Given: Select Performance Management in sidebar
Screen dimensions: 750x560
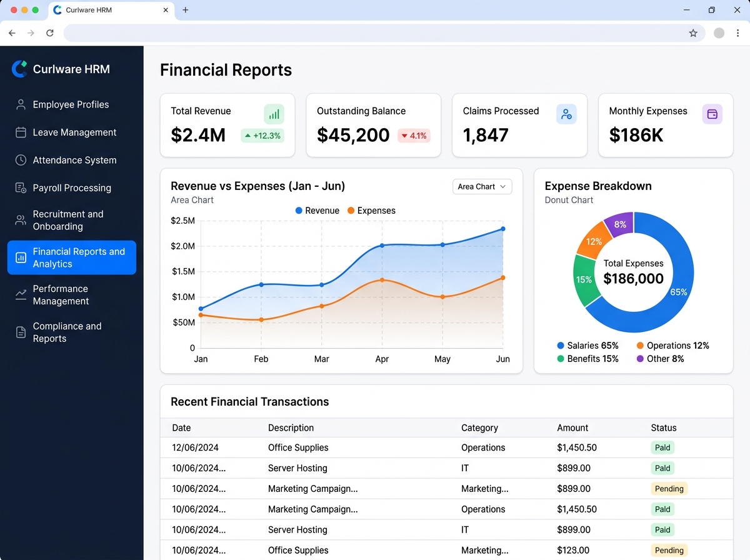Looking at the screenshot, I should click(x=71, y=295).
